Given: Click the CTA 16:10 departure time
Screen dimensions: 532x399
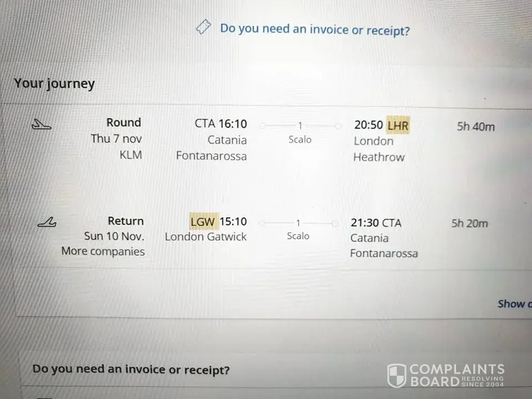Looking at the screenshot, I should pyautogui.click(x=221, y=123).
